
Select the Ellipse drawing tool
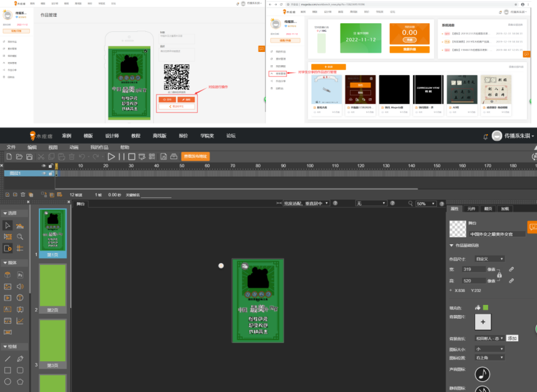8,381
